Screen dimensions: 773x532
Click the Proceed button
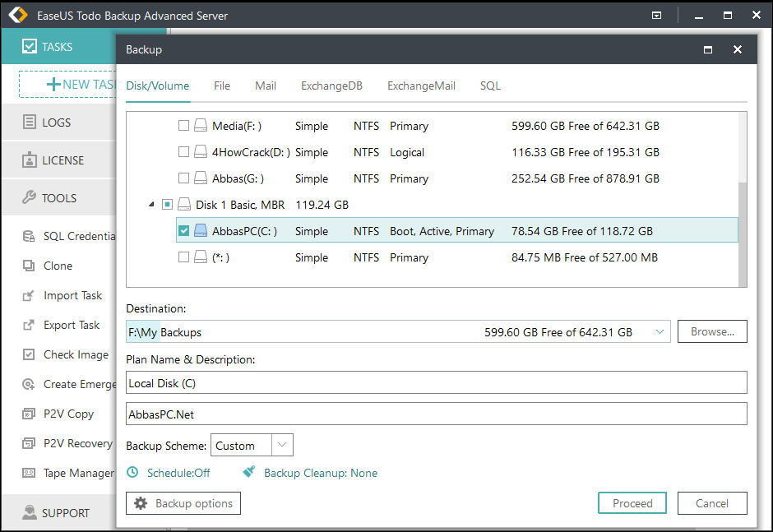(632, 503)
